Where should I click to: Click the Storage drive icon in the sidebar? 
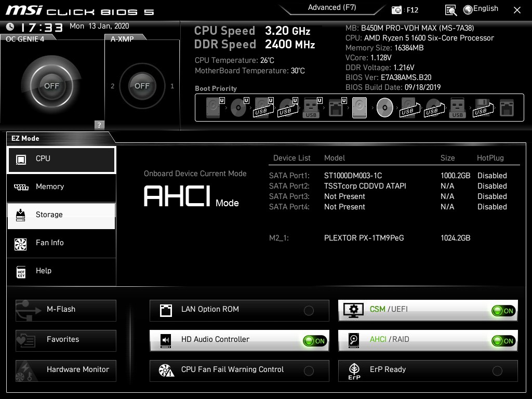pos(21,215)
